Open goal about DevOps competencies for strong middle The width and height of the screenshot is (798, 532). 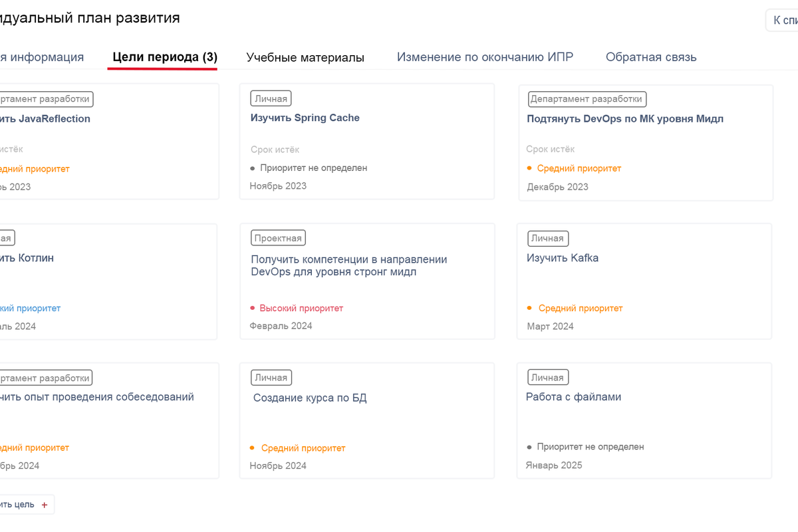pyautogui.click(x=349, y=265)
